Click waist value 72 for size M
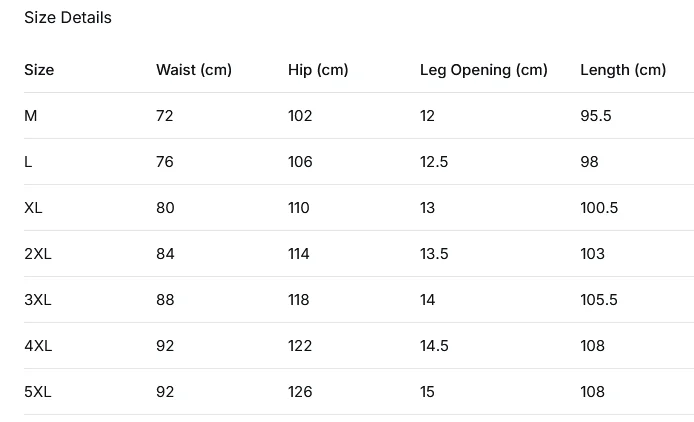 pyautogui.click(x=165, y=116)
